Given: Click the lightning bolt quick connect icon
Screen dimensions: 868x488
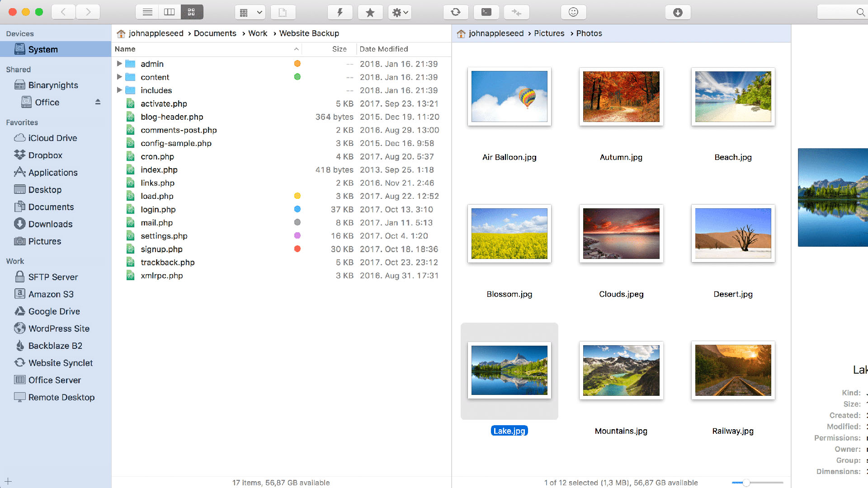Looking at the screenshot, I should [x=340, y=12].
